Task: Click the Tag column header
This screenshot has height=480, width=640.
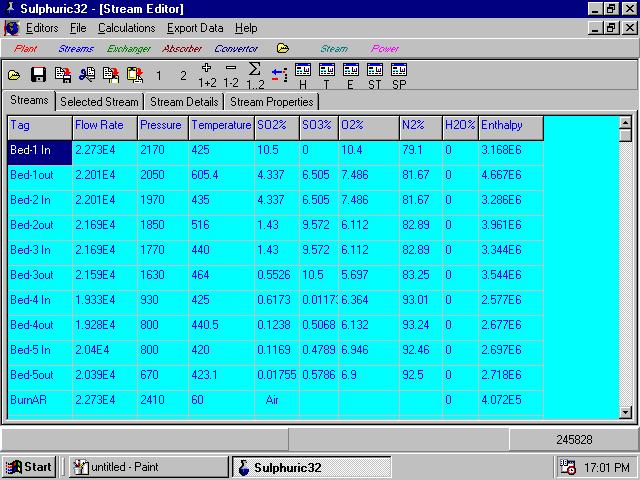Action: pos(40,128)
